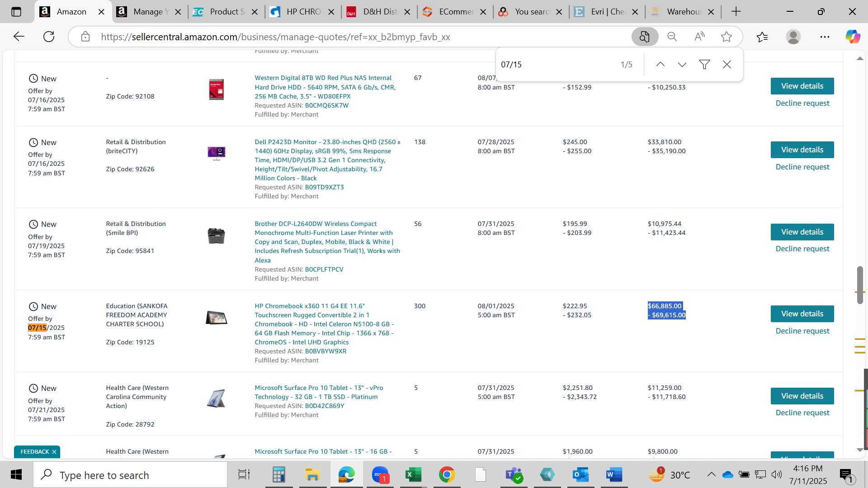Open the Favorites list icon
868x488 pixels.
(x=762, y=37)
